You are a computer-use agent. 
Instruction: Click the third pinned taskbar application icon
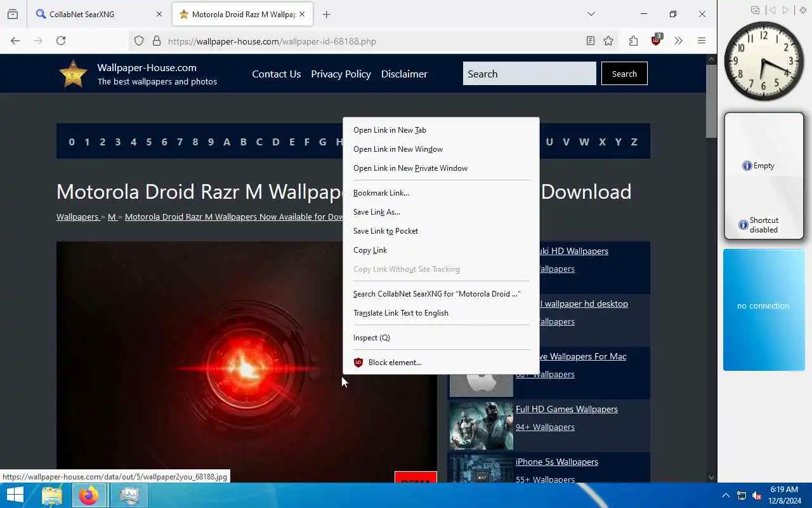coord(129,495)
